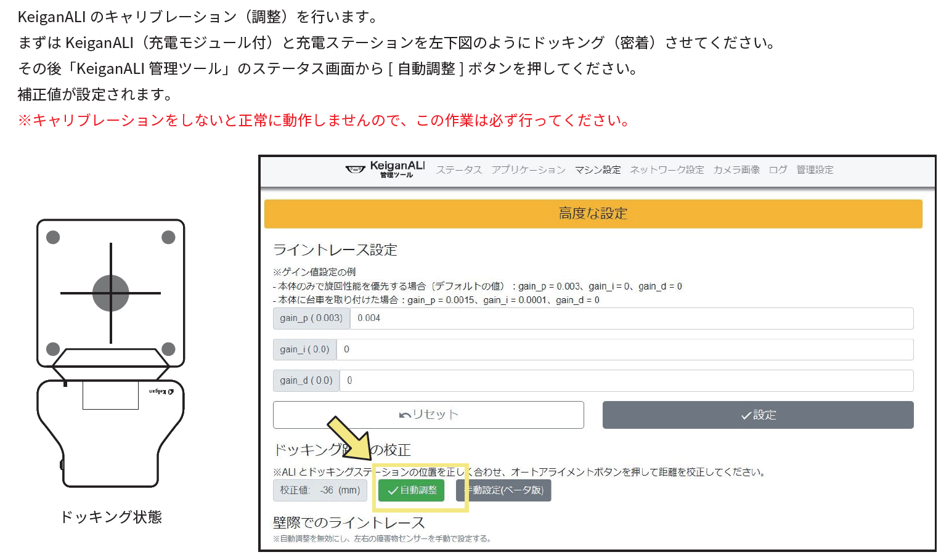
Task: View the カメラ画像 screen
Action: click(736, 170)
